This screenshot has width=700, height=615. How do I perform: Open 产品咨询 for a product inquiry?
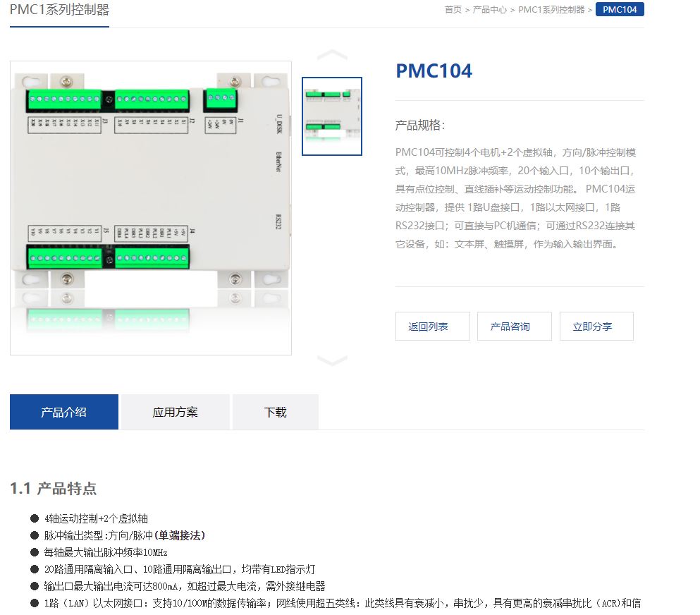click(514, 327)
